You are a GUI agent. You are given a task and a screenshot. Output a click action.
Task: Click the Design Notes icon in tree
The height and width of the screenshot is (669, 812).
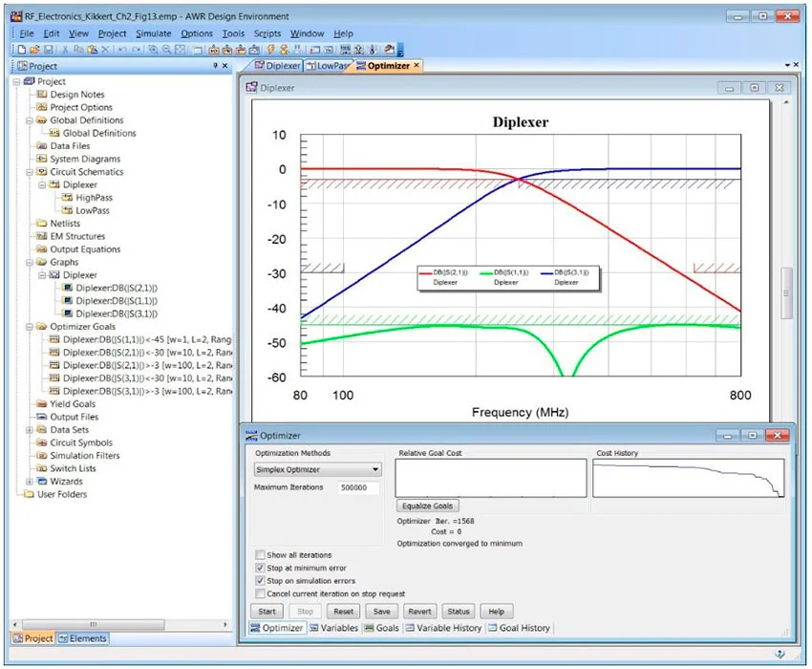(42, 95)
